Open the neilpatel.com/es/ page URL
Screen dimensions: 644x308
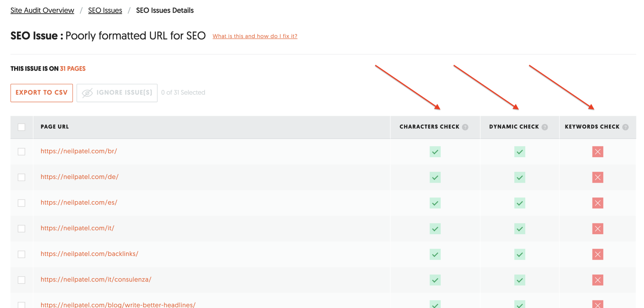(79, 202)
